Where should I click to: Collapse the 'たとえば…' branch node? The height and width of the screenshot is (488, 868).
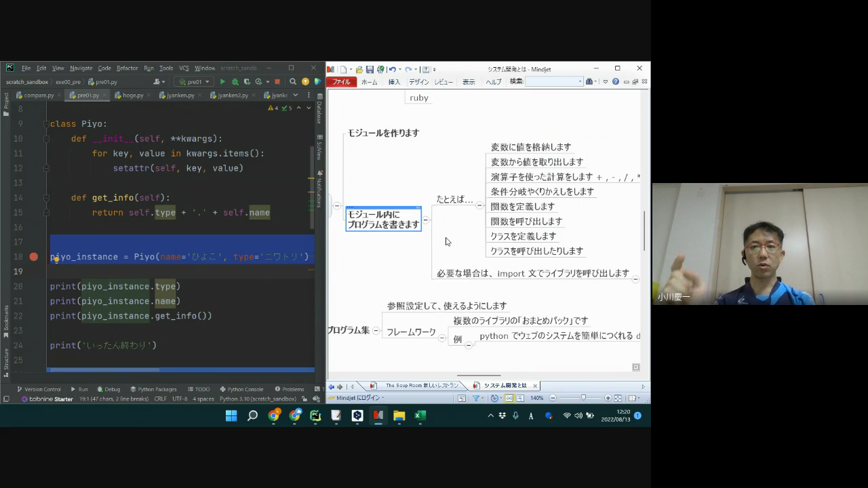tap(479, 205)
